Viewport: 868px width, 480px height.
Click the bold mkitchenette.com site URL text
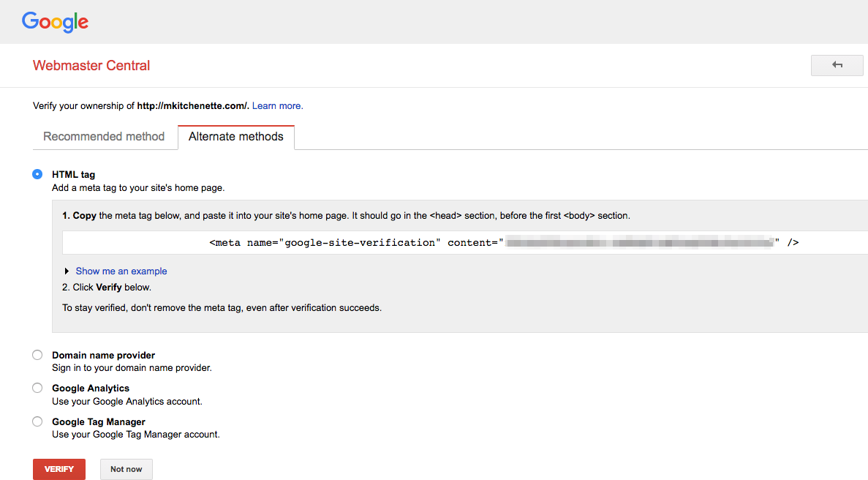193,106
